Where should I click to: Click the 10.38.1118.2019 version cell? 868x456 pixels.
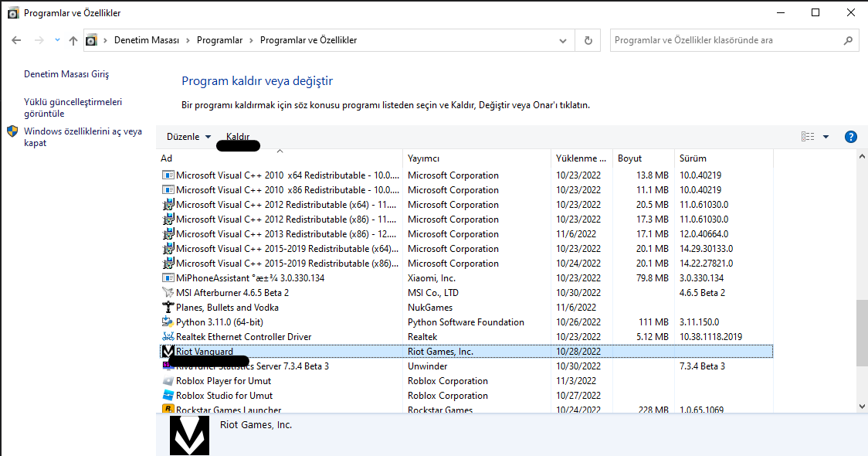710,337
